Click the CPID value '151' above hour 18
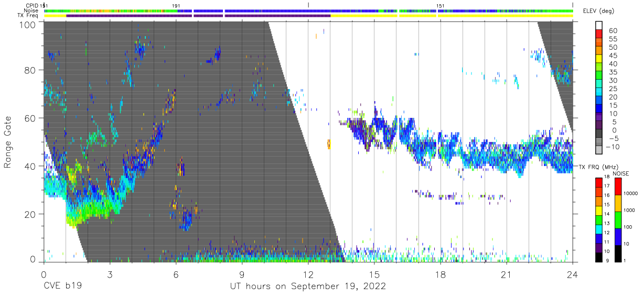The image size is (644, 297). pyautogui.click(x=441, y=6)
